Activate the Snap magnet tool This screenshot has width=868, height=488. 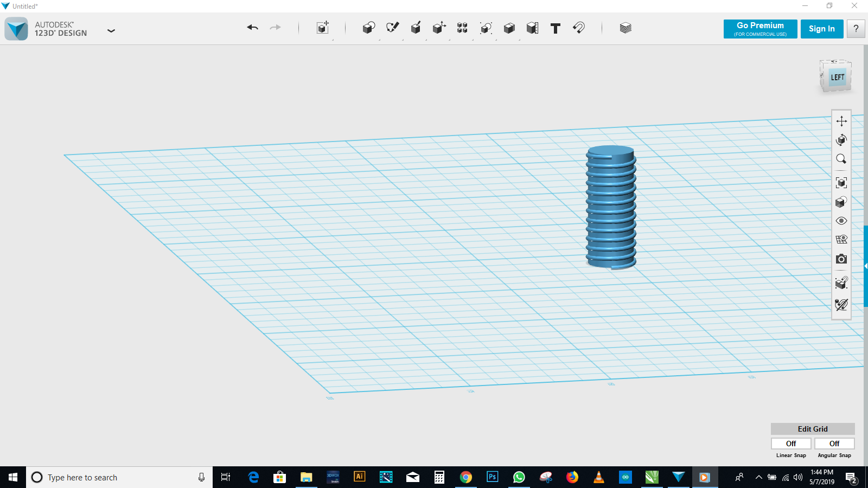[x=579, y=28]
